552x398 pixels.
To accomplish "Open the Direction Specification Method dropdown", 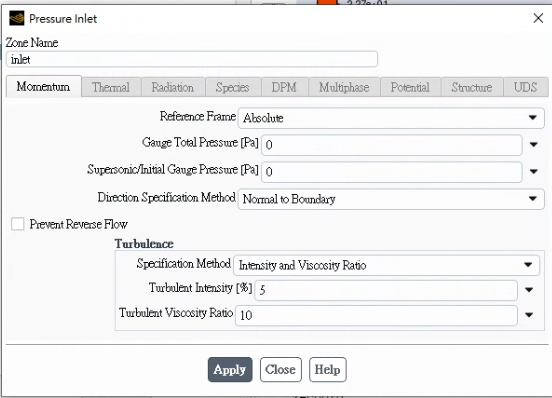I will click(x=391, y=199).
